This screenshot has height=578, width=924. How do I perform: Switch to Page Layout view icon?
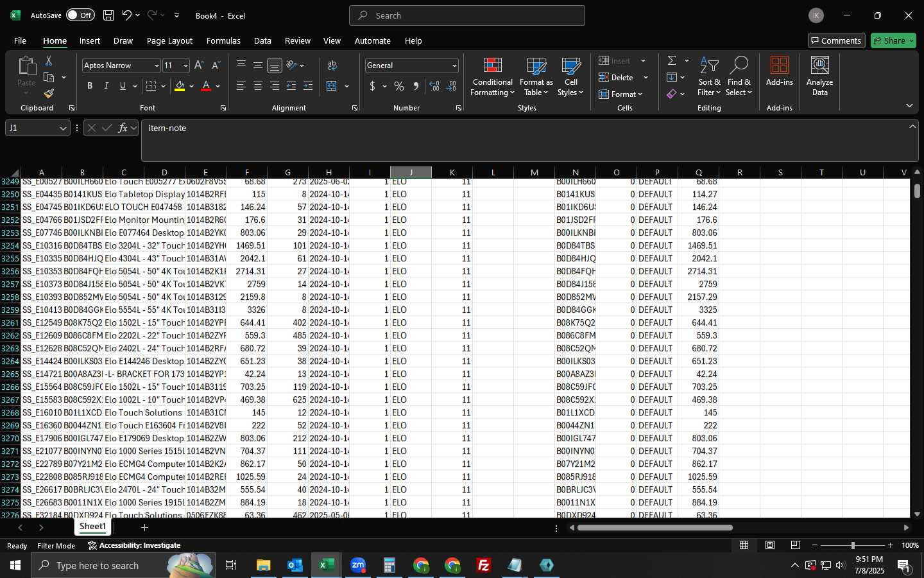tap(770, 545)
